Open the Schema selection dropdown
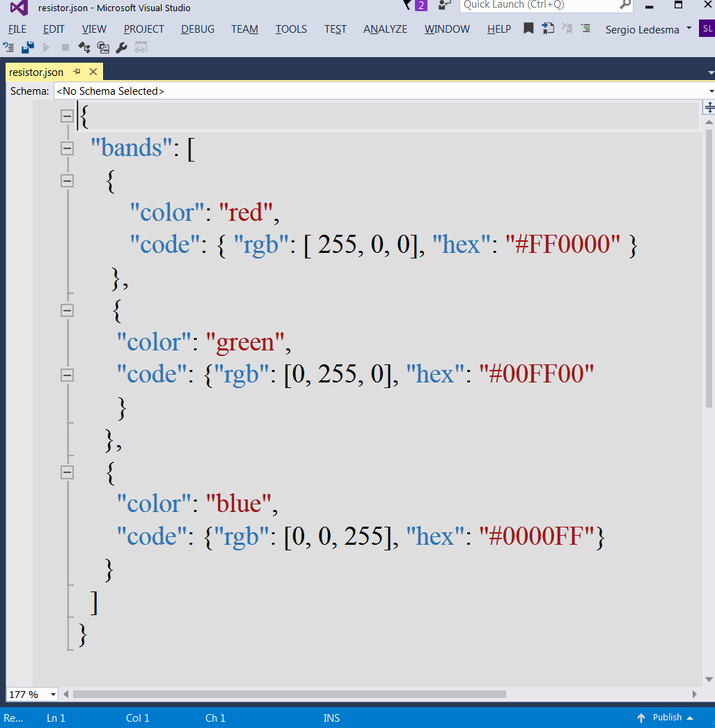The image size is (715, 728). (x=711, y=91)
